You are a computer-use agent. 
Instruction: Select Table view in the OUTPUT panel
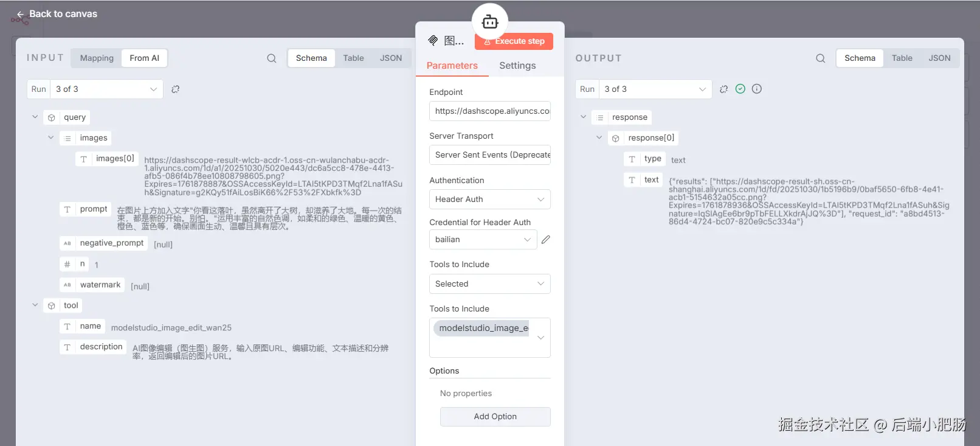[x=902, y=58]
